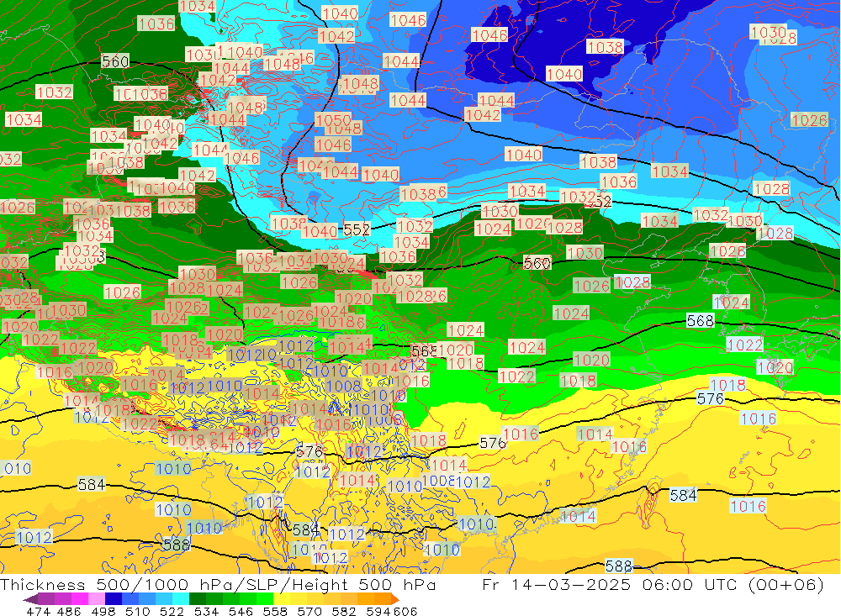Click the legend value 510
Viewport: 841px width, 616px height.
[138, 611]
